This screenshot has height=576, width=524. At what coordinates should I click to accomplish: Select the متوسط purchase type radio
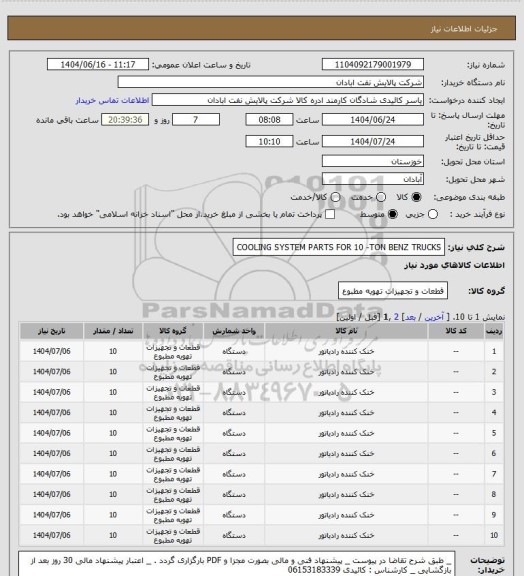(392, 214)
